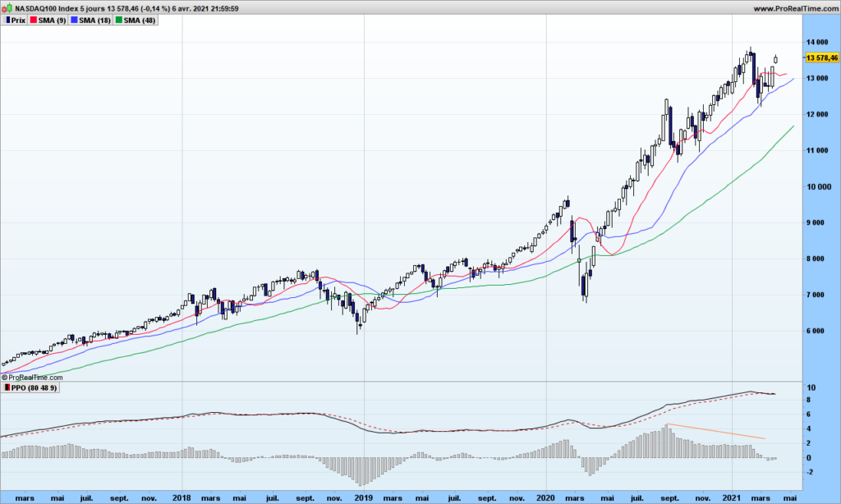This screenshot has width=841, height=504.
Task: Click the yellow 13 578,46 current price label
Action: tap(821, 58)
